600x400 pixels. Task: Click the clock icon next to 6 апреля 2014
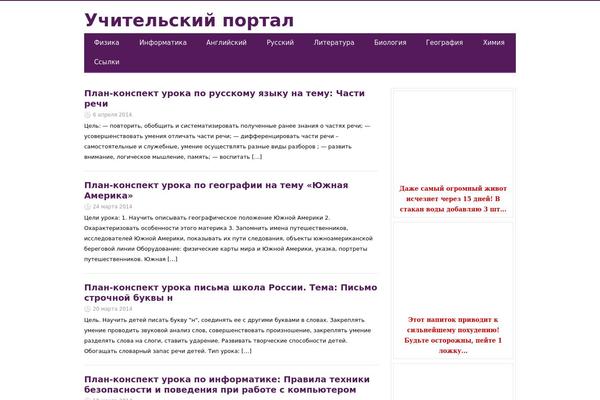(87, 114)
